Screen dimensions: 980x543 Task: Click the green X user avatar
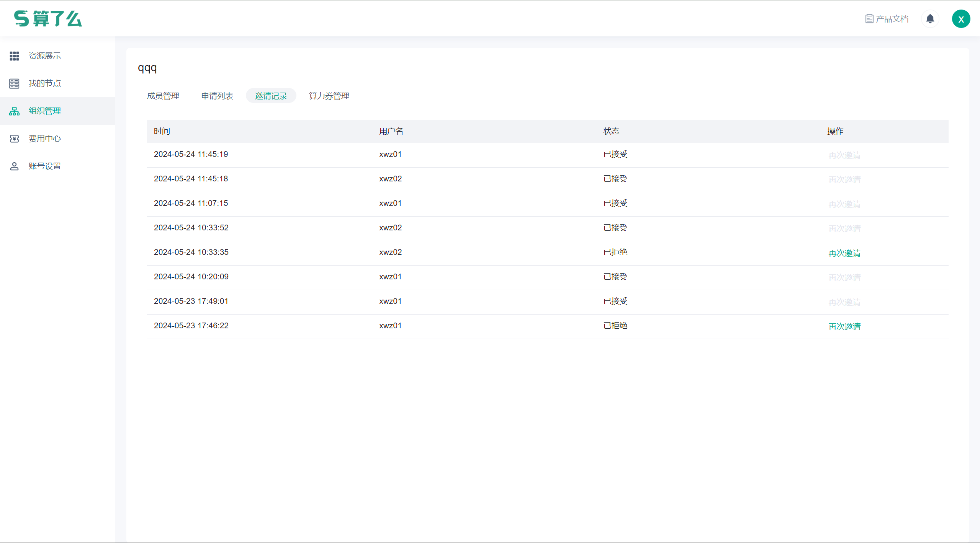[x=960, y=19]
